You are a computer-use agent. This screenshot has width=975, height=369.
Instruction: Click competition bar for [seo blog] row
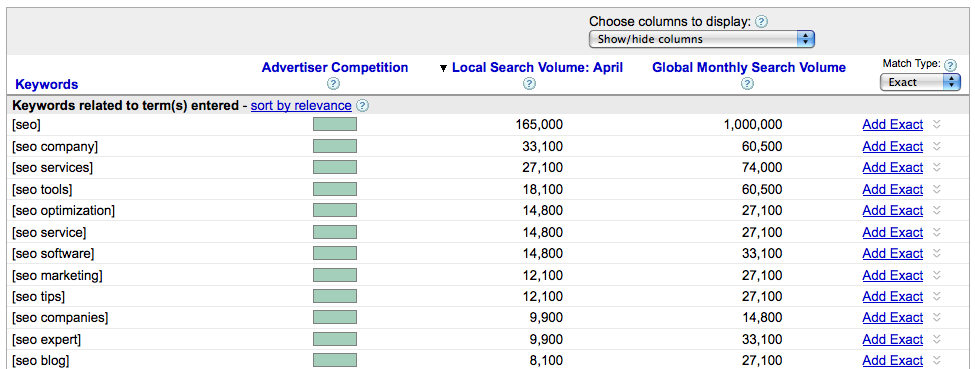pyautogui.click(x=335, y=360)
